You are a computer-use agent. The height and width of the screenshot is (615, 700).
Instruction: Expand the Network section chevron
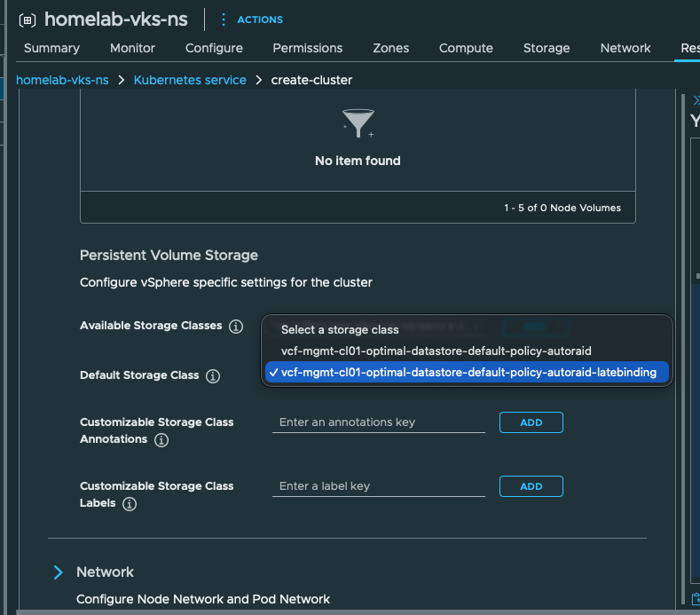58,572
